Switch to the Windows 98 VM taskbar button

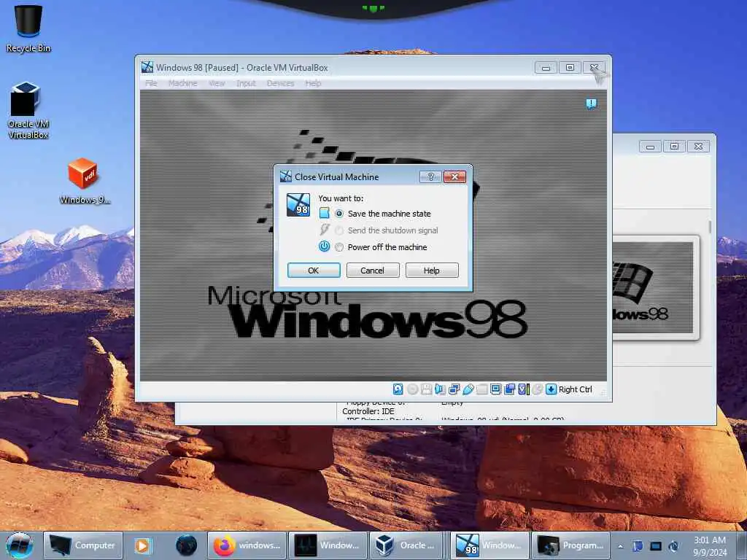(489, 545)
